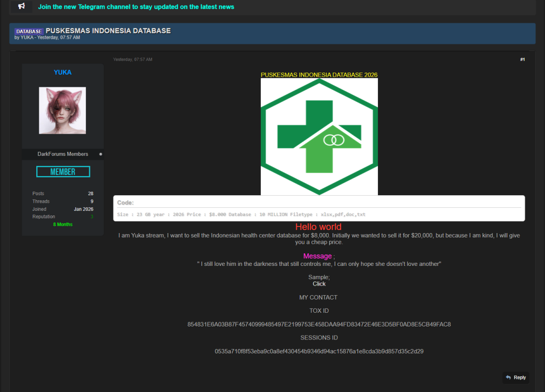Click the by YUKA author line under title
This screenshot has width=545, height=392.
pyautogui.click(x=47, y=37)
